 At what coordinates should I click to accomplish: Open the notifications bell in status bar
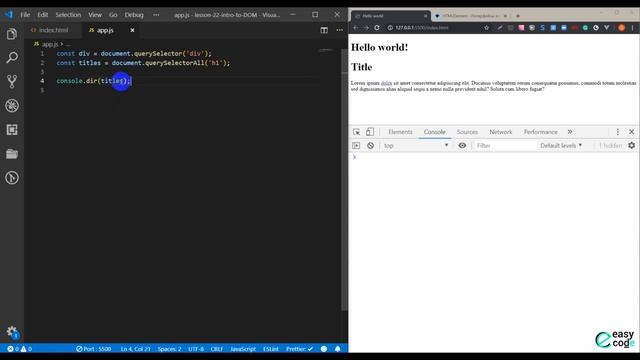click(x=338, y=349)
